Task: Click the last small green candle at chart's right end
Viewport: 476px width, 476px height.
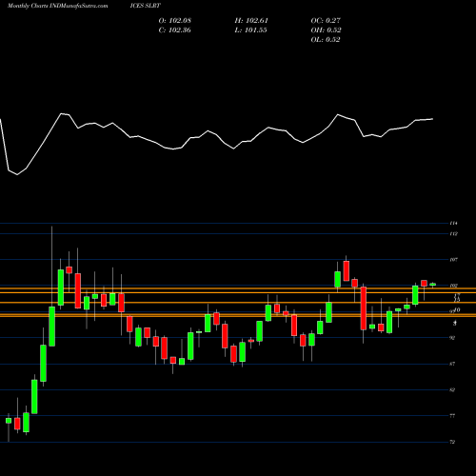Action: pyautogui.click(x=433, y=285)
